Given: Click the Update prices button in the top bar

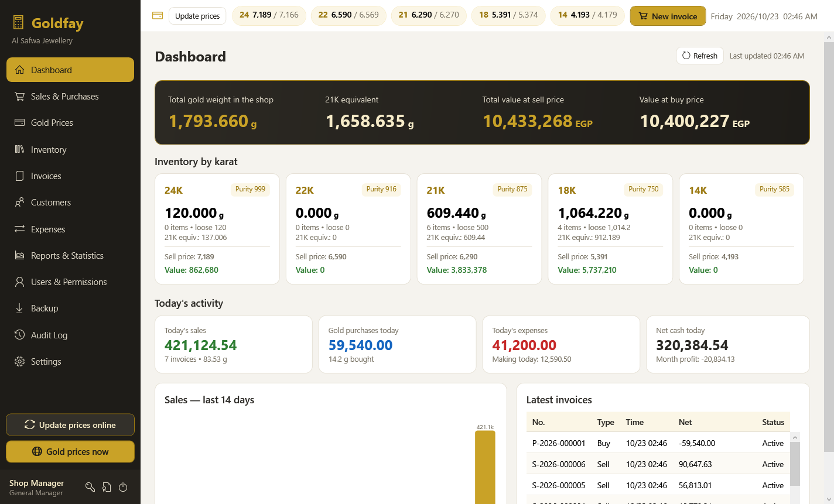Looking at the screenshot, I should (197, 16).
